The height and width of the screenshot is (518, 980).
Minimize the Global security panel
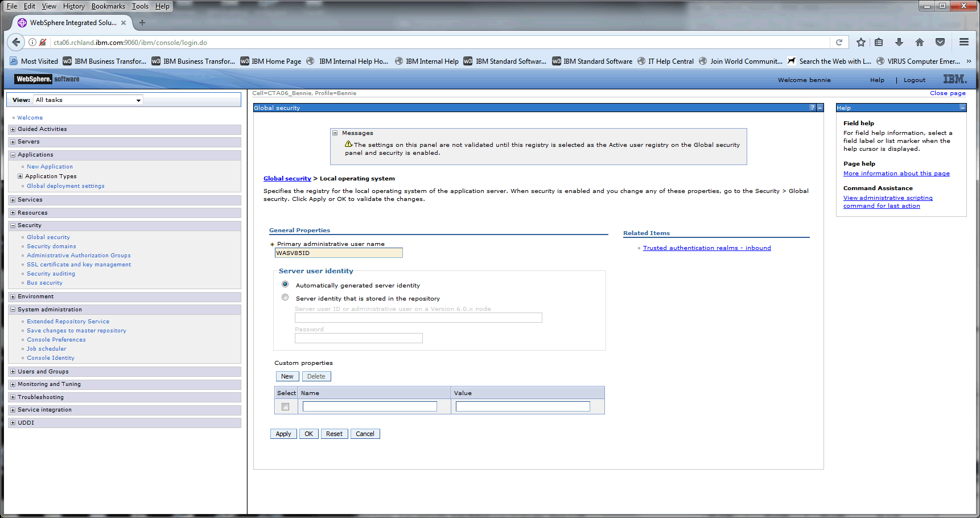point(820,108)
